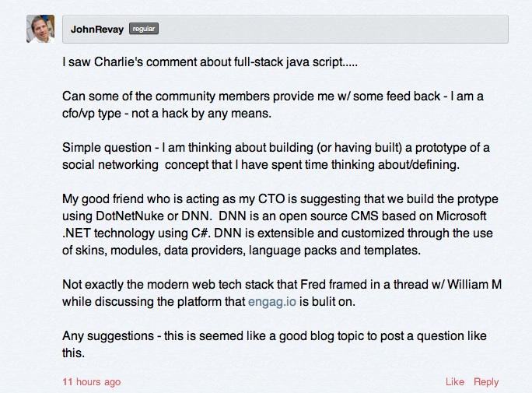Image resolution: width=532 pixels, height=393 pixels.
Task: Click JohnRevay's profile avatar photo
Action: pyautogui.click(x=40, y=29)
